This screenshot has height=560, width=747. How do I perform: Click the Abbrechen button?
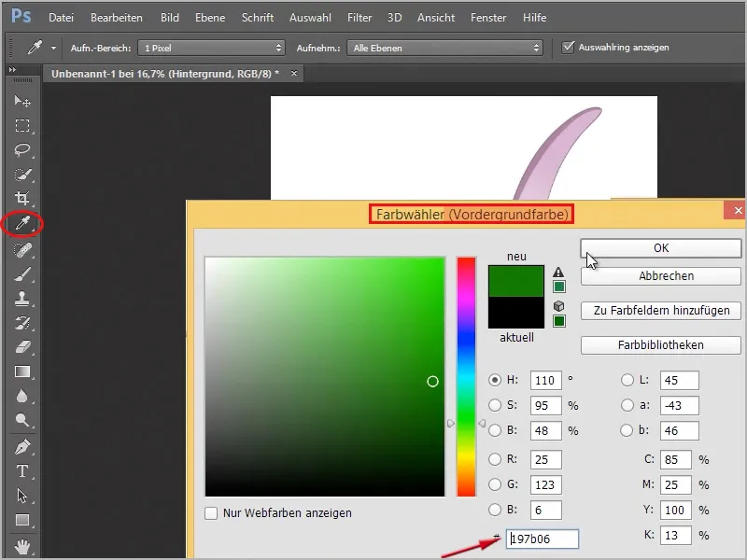[661, 276]
